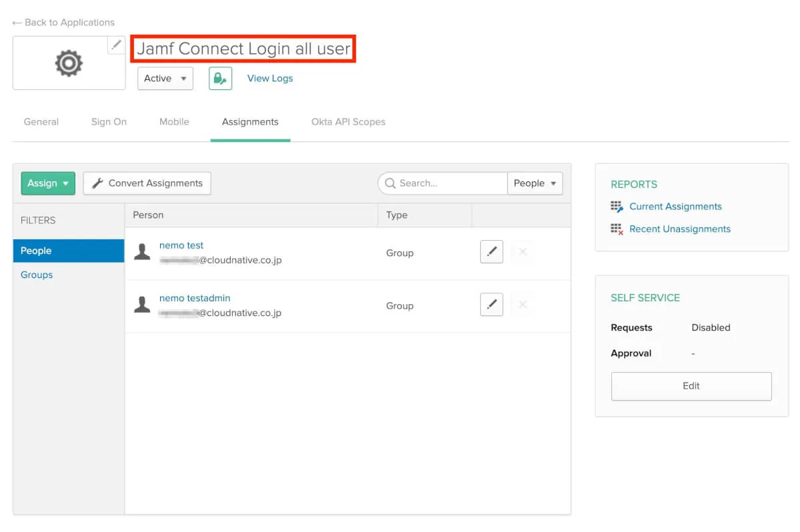Click the wrench icon on Convert Assignments
Screen dimensions: 800x532
97,183
